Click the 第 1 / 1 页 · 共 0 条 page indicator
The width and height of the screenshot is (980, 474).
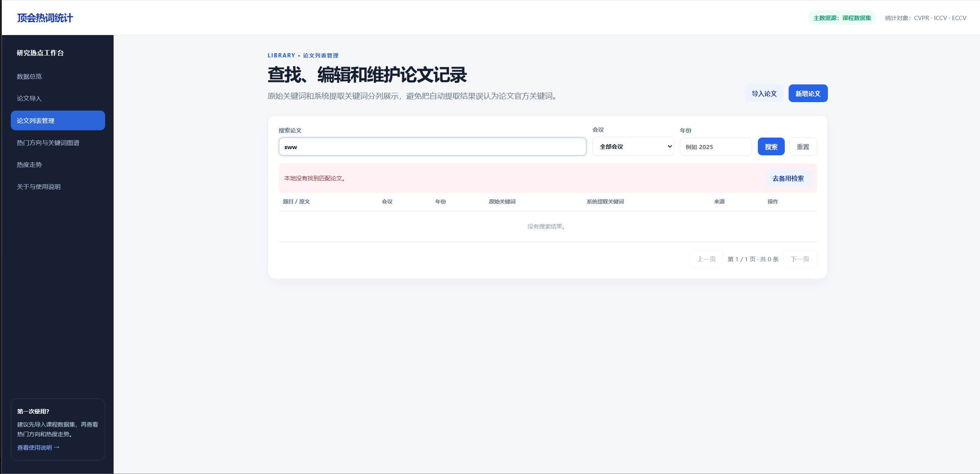coord(753,259)
